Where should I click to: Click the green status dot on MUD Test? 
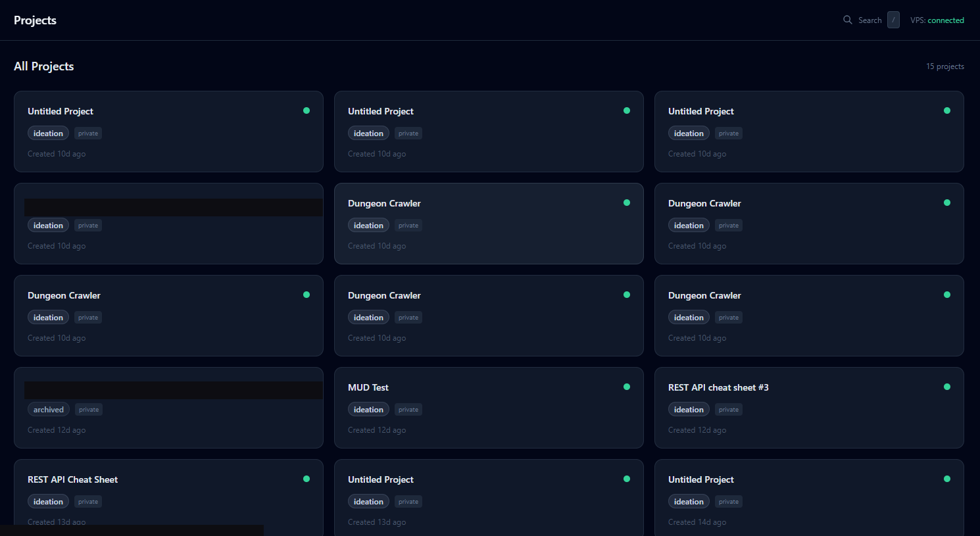[x=627, y=387]
